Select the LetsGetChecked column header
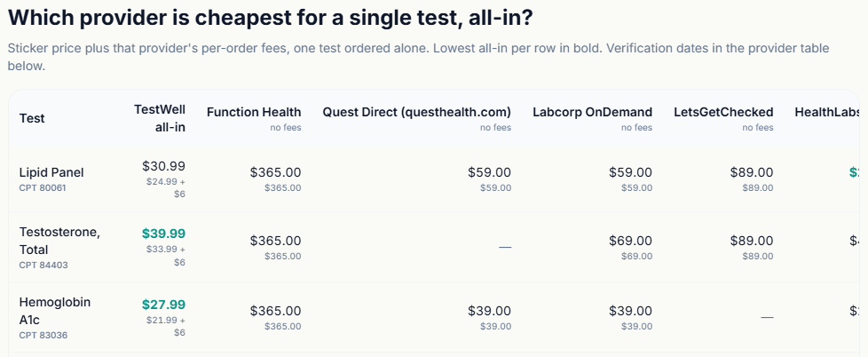The height and width of the screenshot is (357, 868). (723, 113)
